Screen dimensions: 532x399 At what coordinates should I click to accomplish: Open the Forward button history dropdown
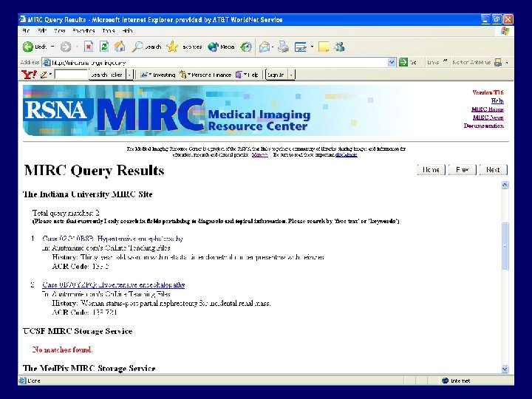click(77, 47)
